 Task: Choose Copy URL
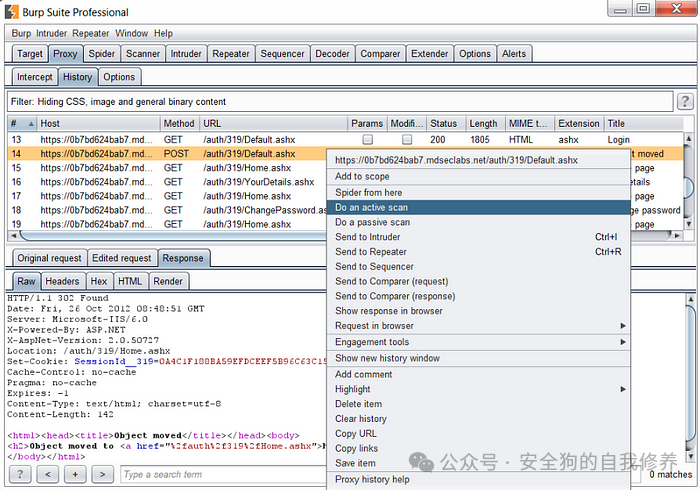coord(478,433)
